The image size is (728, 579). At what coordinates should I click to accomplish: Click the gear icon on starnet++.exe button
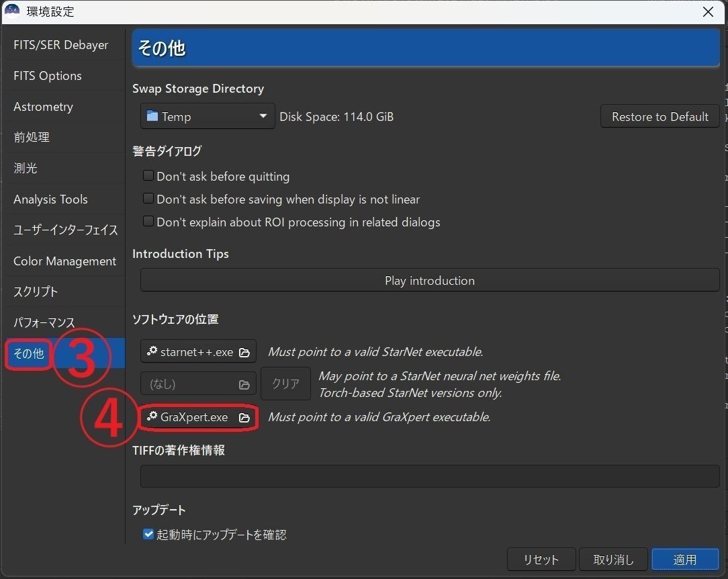click(151, 351)
